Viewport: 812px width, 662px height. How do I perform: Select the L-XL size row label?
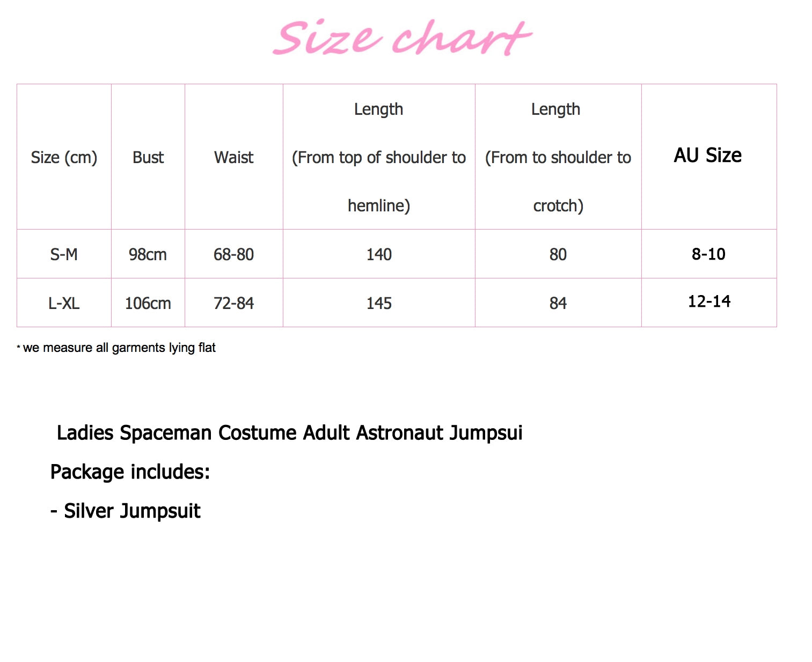[64, 303]
